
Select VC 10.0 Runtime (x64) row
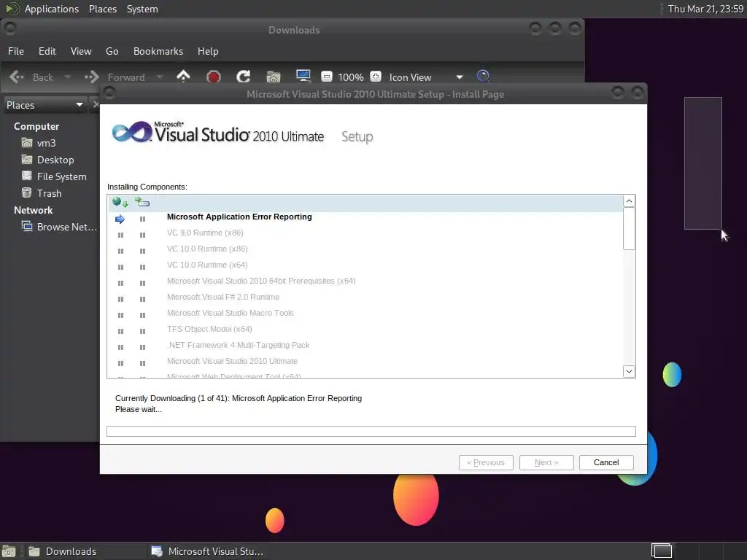365,265
